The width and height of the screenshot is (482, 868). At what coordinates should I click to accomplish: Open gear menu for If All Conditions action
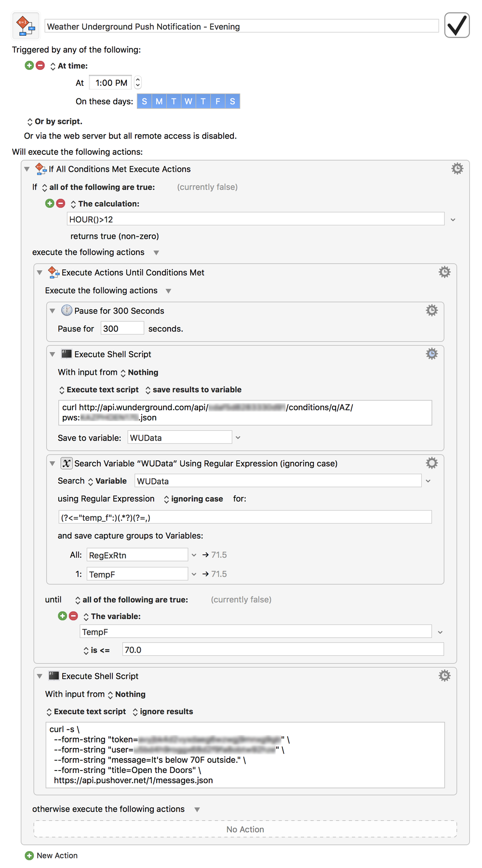(457, 168)
